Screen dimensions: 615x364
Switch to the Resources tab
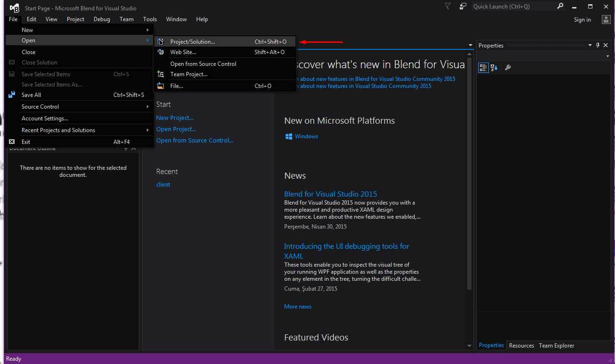pos(521,346)
